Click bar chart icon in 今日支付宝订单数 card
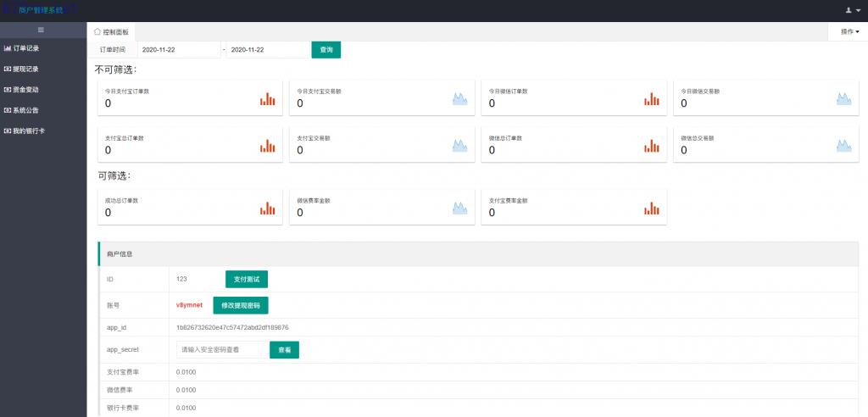868x417 pixels. tap(267, 99)
